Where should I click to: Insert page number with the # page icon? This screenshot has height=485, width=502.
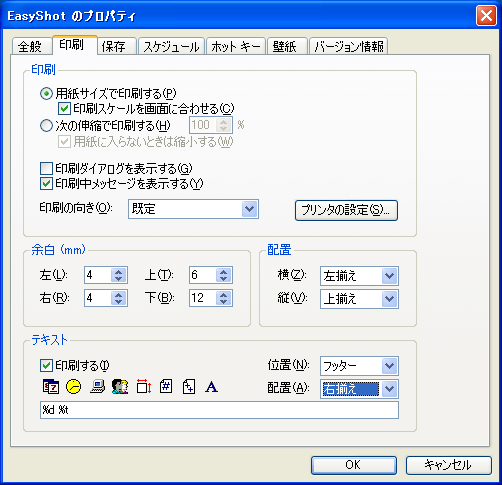(x=166, y=387)
